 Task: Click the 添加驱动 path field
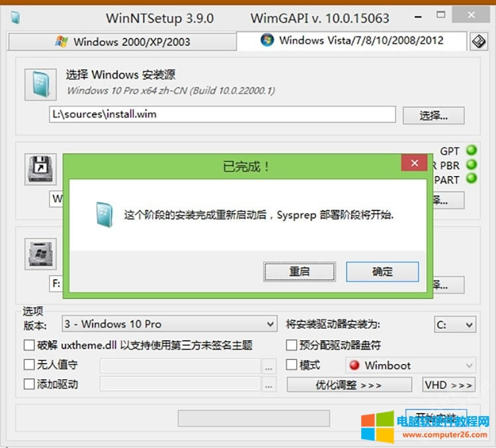181,384
